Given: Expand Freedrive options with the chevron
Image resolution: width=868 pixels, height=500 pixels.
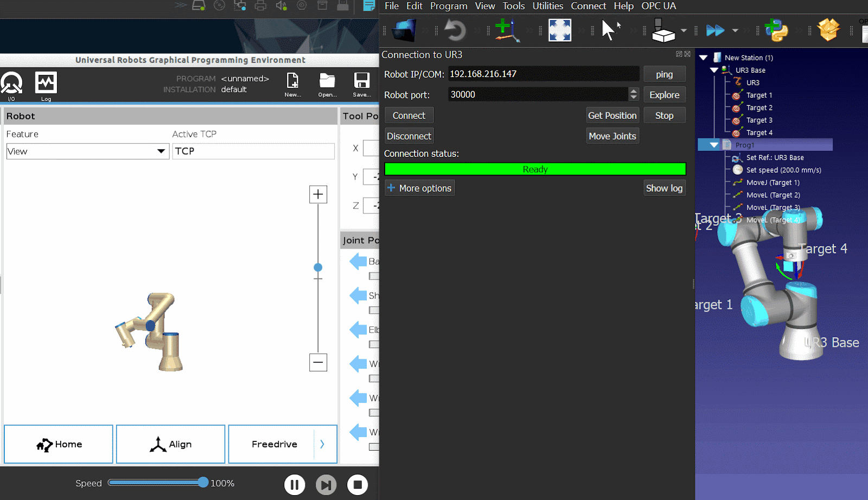Looking at the screenshot, I should point(322,444).
